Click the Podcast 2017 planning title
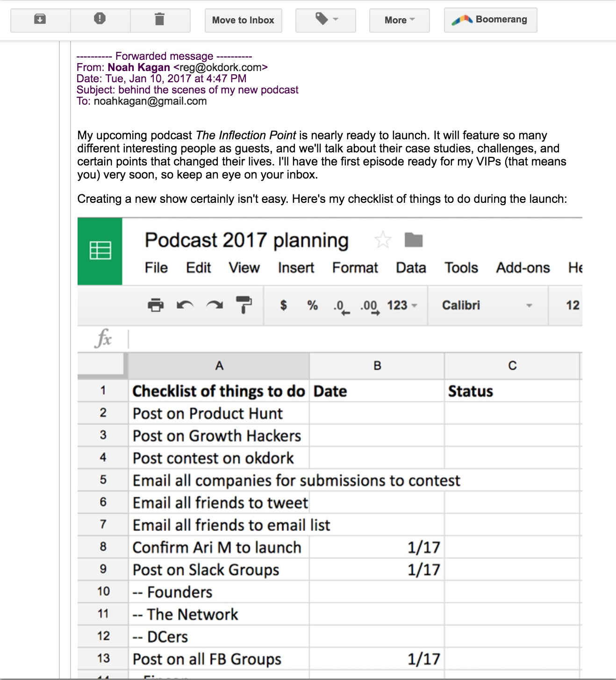This screenshot has width=616, height=680. 247,240
